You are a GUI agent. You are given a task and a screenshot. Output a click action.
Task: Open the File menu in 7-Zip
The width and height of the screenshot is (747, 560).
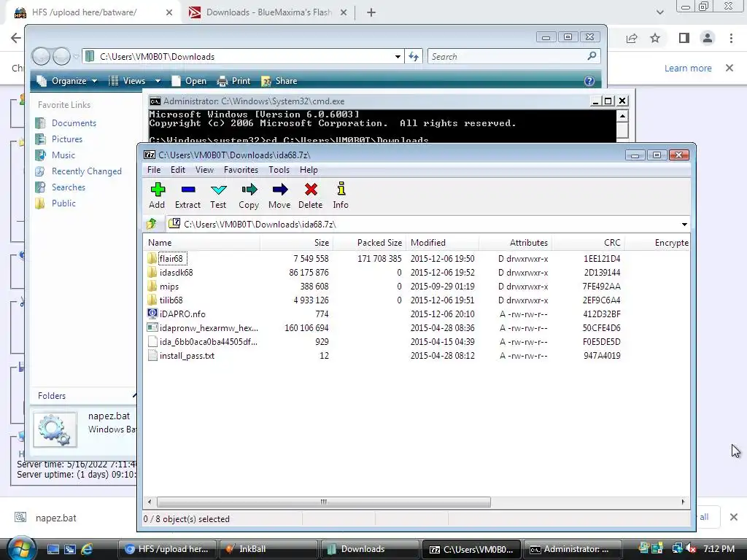click(x=154, y=170)
